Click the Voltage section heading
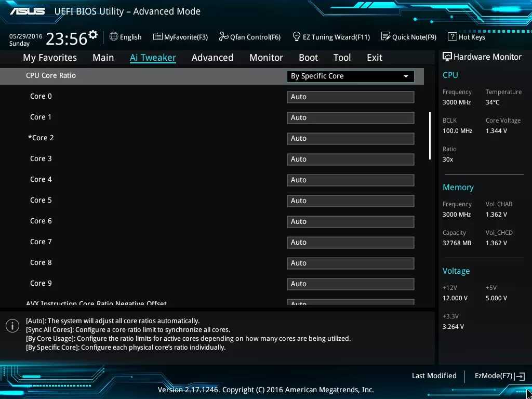The height and width of the screenshot is (399, 532). [x=456, y=271]
